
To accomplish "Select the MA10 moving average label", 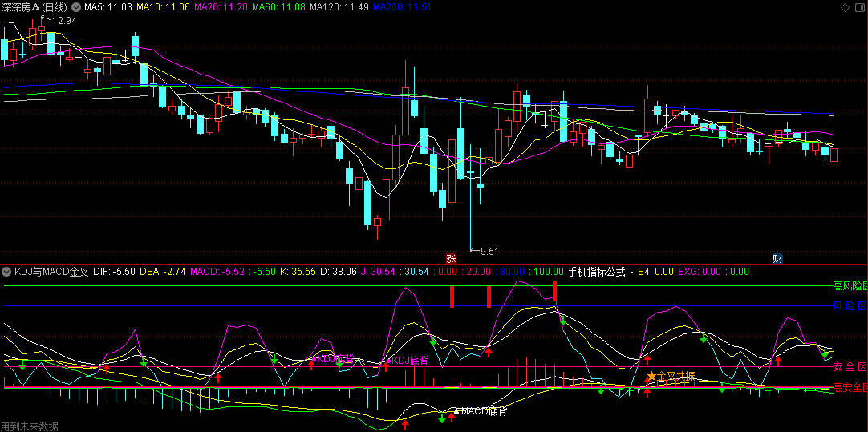I will pos(163,6).
